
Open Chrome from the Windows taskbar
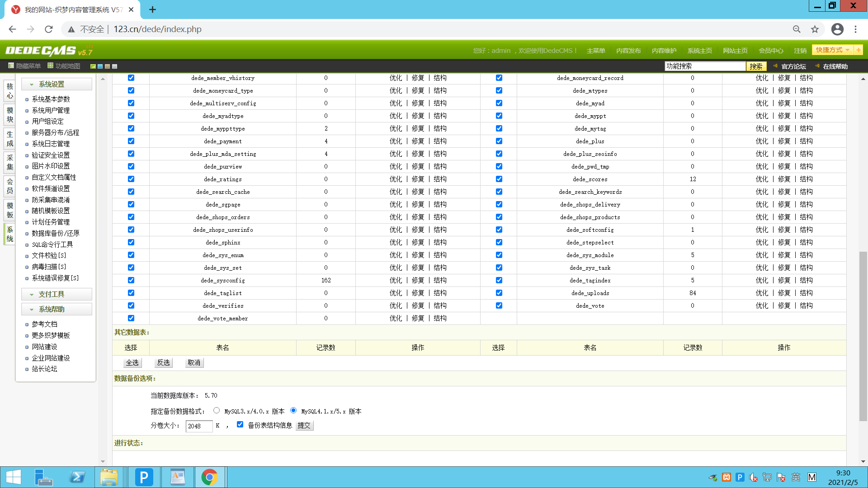point(209,477)
